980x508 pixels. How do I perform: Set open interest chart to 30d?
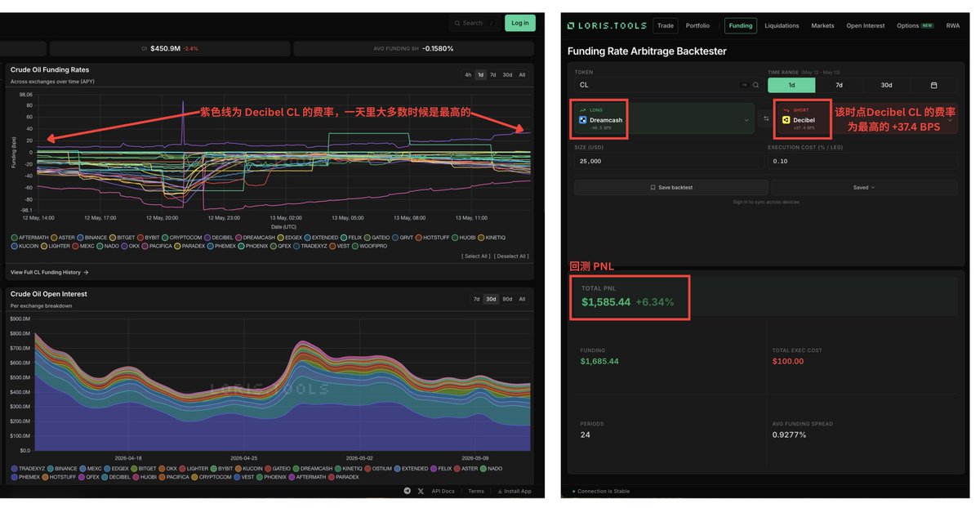[x=491, y=299]
